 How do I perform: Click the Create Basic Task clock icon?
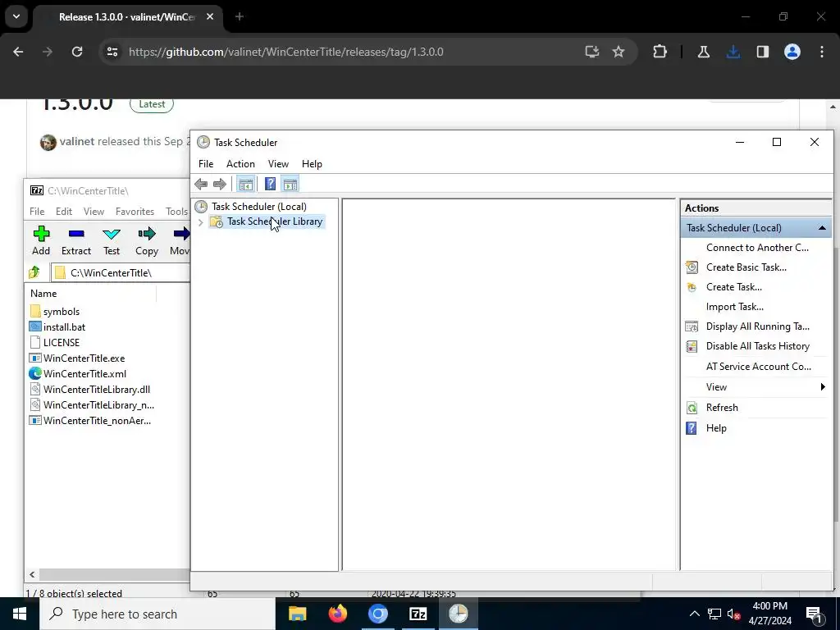pos(692,267)
